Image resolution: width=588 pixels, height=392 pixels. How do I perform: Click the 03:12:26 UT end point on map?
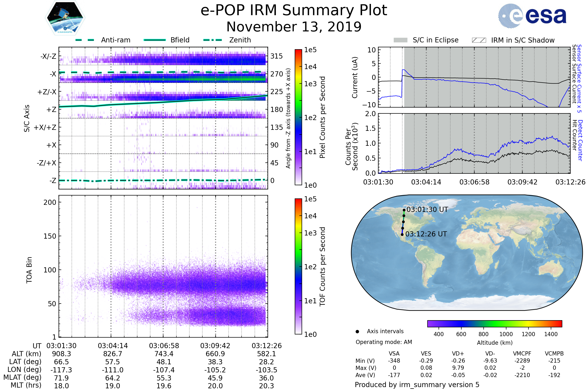pos(402,234)
